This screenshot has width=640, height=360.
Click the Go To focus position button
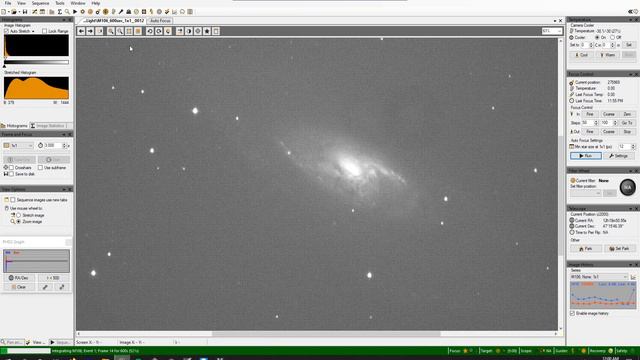click(627, 123)
